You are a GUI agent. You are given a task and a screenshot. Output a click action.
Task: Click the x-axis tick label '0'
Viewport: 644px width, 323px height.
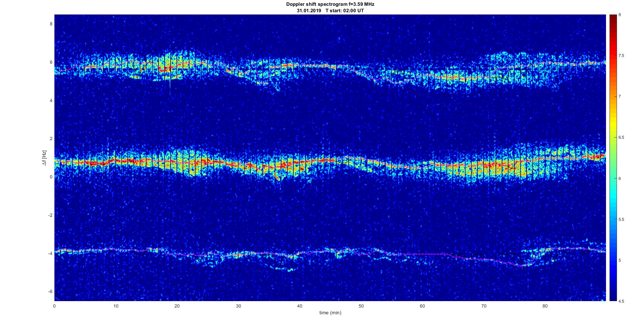pyautogui.click(x=54, y=306)
